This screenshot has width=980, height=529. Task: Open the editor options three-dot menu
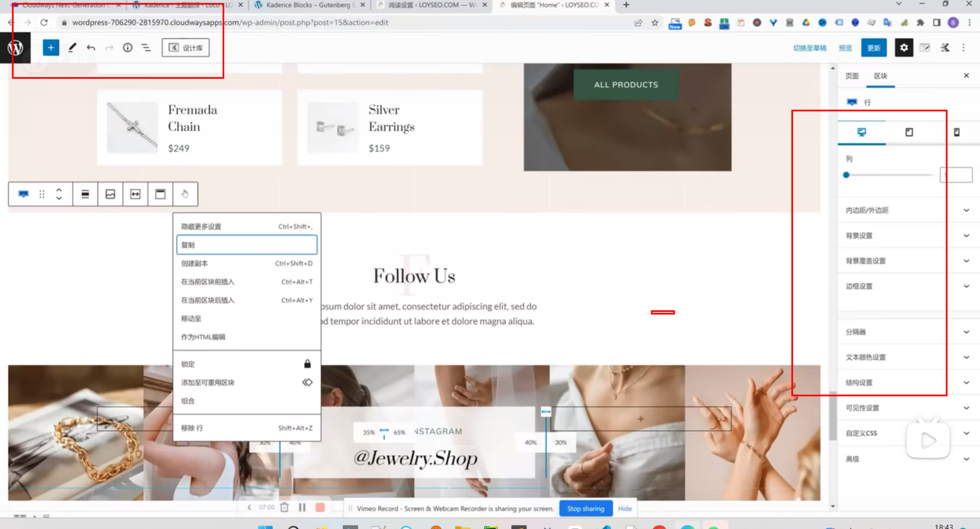964,48
